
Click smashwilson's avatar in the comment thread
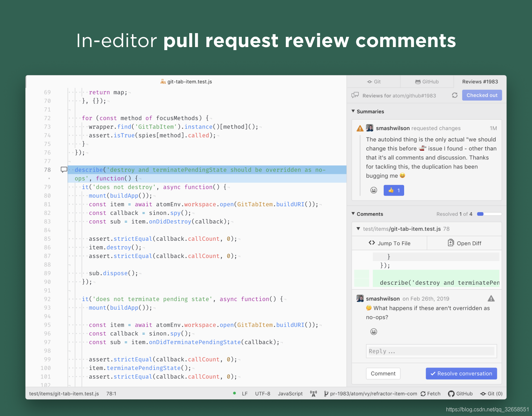360,298
